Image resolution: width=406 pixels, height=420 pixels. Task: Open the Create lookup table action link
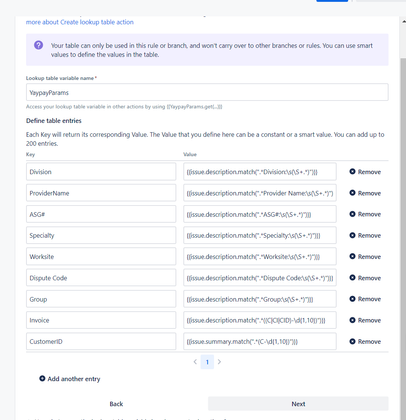pyautogui.click(x=80, y=22)
